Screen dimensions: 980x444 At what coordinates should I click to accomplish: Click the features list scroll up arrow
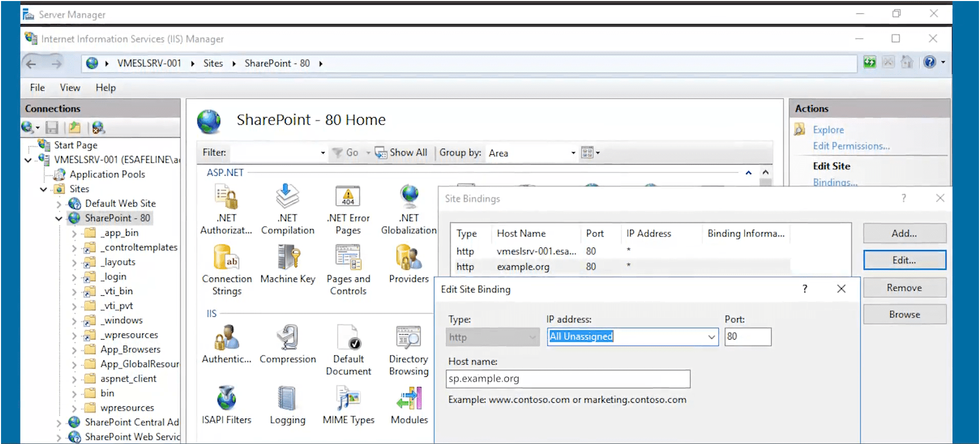pos(765,173)
